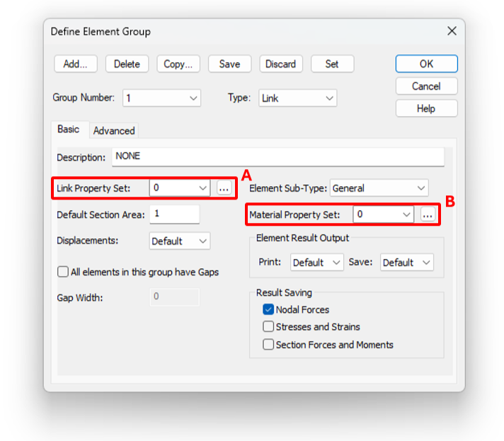Click the Group Number label

tap(84, 98)
